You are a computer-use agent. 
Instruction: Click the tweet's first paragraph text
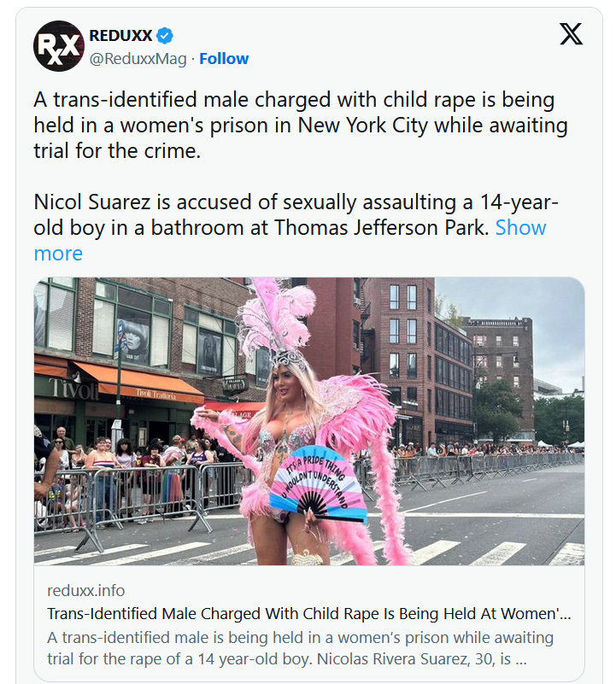point(301,126)
